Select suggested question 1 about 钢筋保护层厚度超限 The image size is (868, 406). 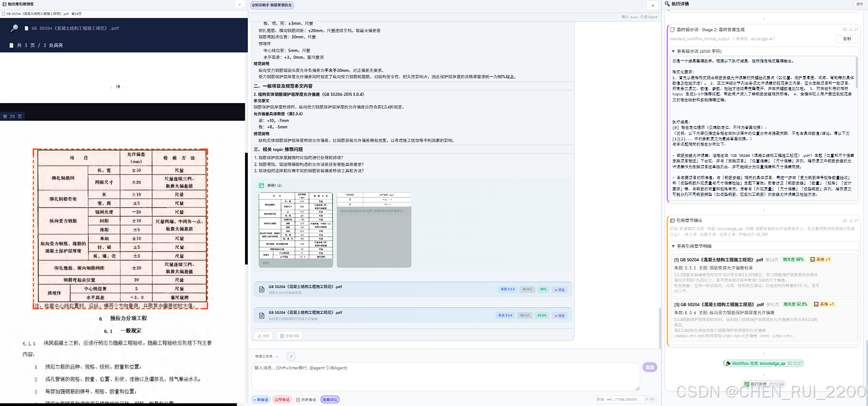point(298,158)
